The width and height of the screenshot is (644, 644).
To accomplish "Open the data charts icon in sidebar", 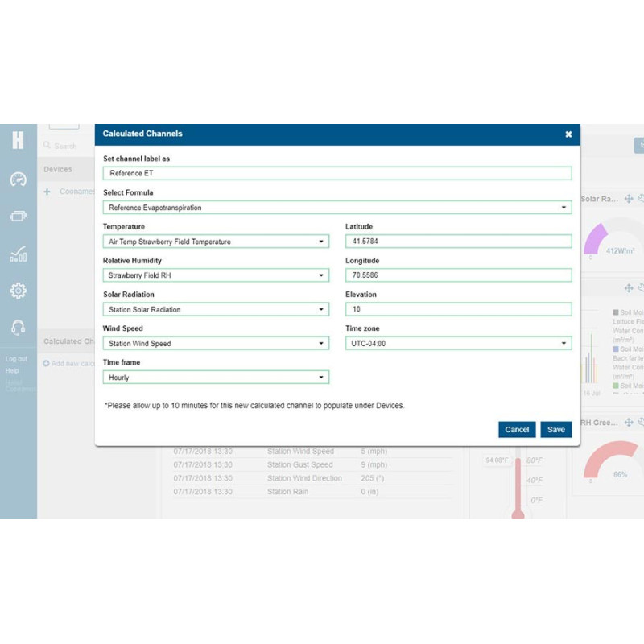I will (18, 254).
